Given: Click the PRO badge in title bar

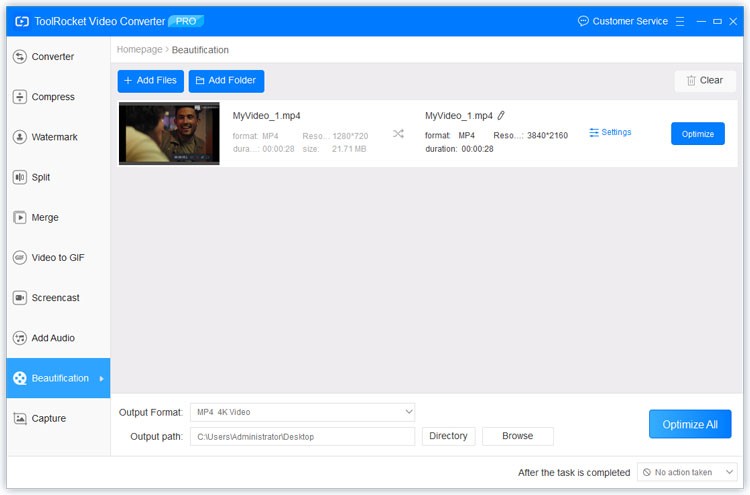Looking at the screenshot, I should [186, 22].
